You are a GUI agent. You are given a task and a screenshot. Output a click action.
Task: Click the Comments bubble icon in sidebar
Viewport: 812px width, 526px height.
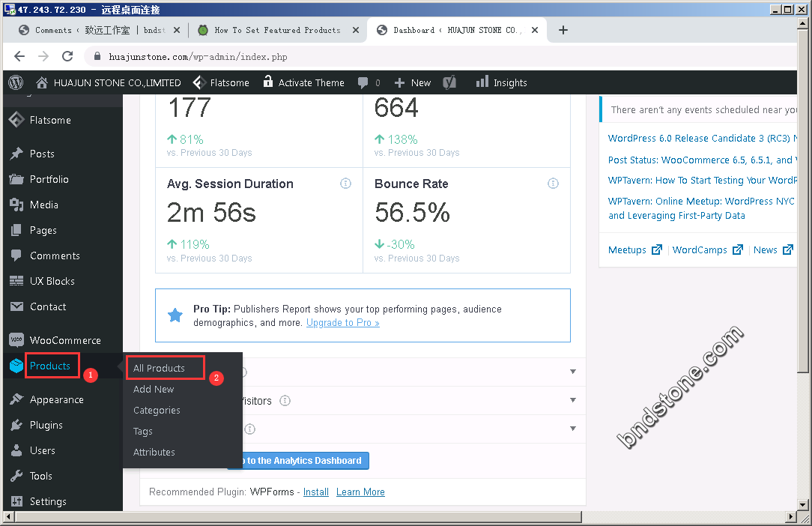pos(16,256)
